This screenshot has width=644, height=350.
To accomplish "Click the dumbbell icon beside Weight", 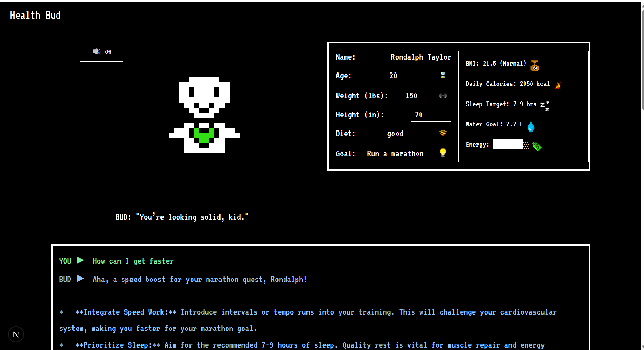I will [443, 96].
